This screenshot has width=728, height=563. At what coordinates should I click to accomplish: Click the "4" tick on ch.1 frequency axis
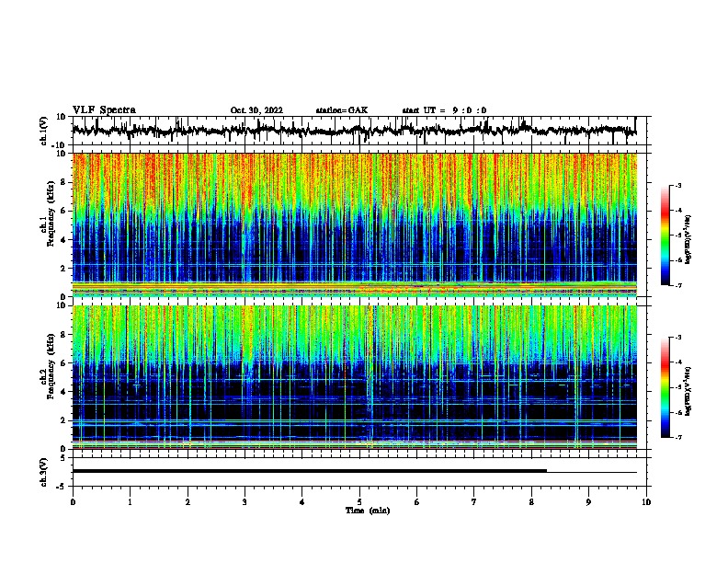coord(64,240)
